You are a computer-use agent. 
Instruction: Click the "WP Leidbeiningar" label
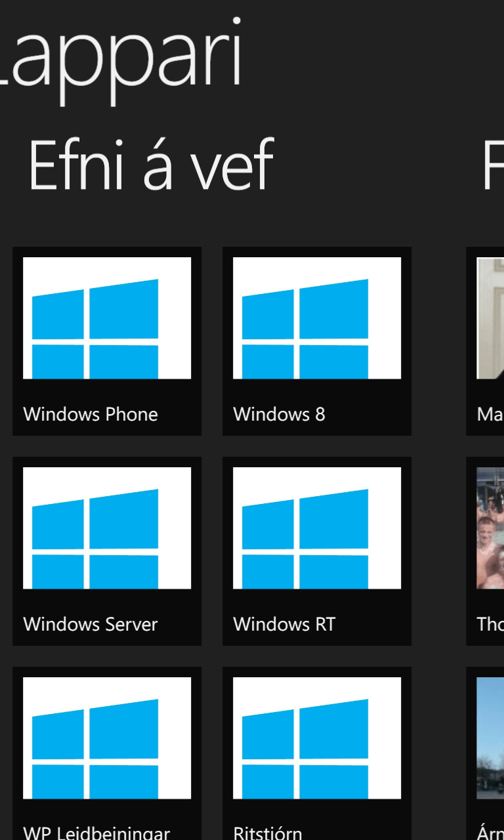pos(96,832)
